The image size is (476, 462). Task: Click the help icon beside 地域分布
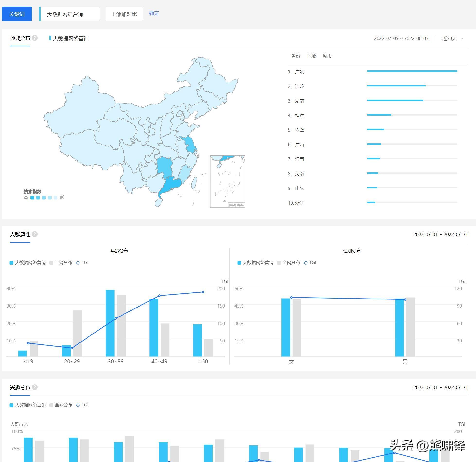tap(35, 38)
